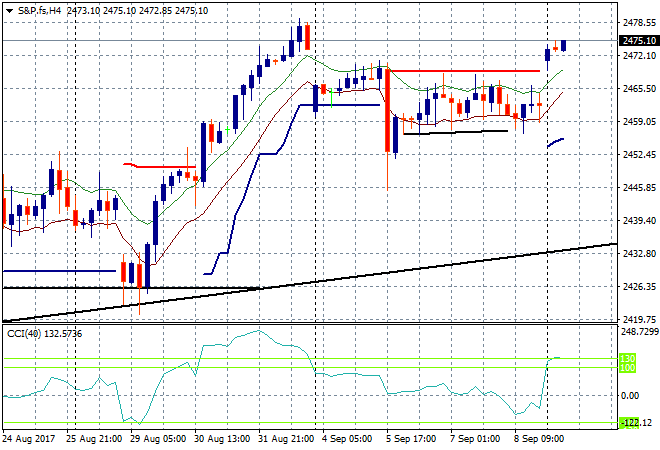The image size is (660, 450).
Task: Select price axis label 2459.05
Action: [639, 122]
